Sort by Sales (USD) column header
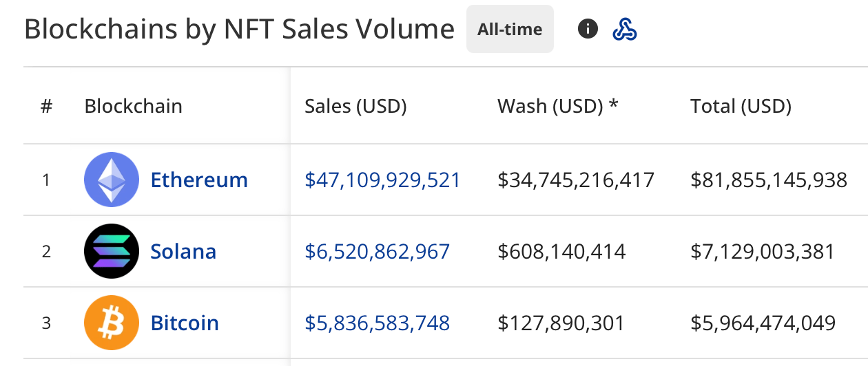The image size is (868, 366). 355,106
